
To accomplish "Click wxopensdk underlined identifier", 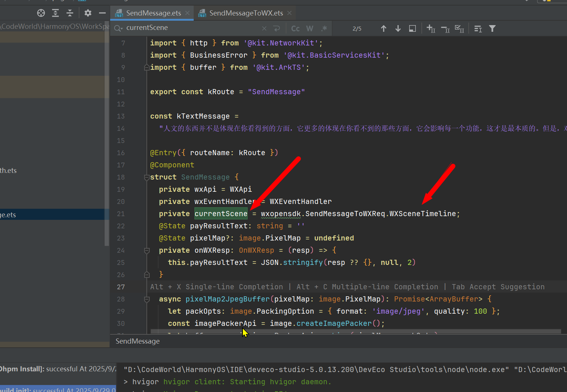I will [281, 214].
